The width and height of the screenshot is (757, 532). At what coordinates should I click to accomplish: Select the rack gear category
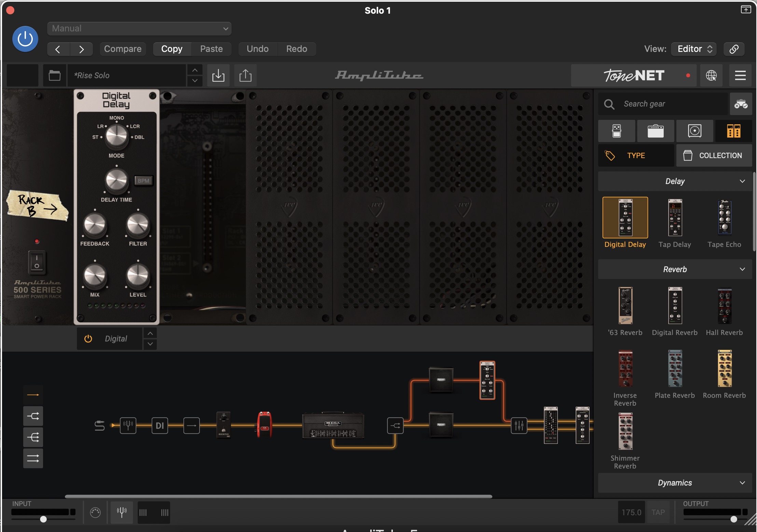pyautogui.click(x=733, y=131)
